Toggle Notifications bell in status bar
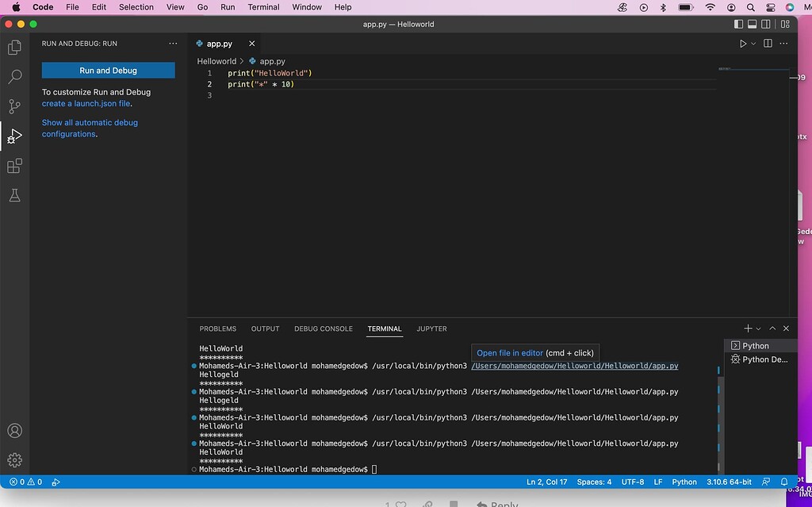Viewport: 812px width, 507px height. 784,482
